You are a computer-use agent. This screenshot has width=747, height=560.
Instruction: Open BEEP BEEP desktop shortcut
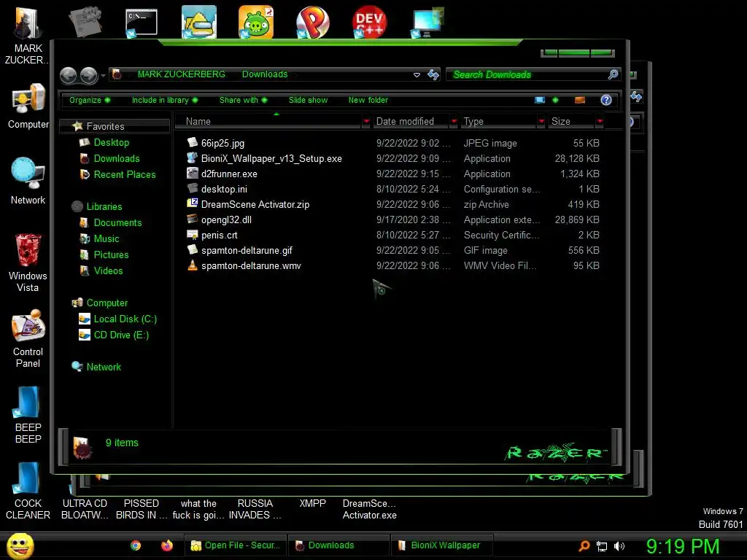28,415
